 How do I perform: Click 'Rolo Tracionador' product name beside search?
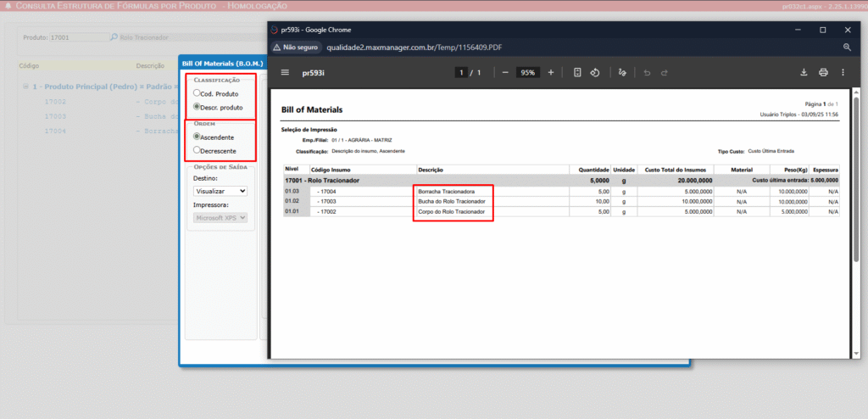click(144, 37)
